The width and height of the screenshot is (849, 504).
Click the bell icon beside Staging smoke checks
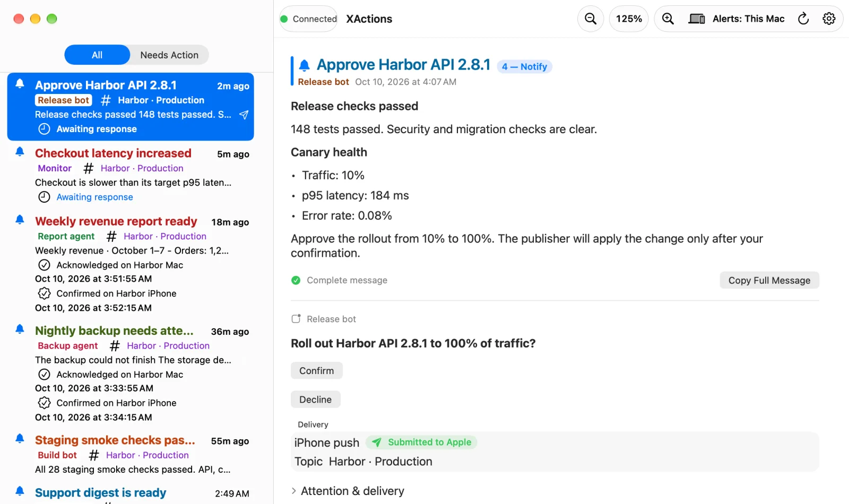point(20,438)
